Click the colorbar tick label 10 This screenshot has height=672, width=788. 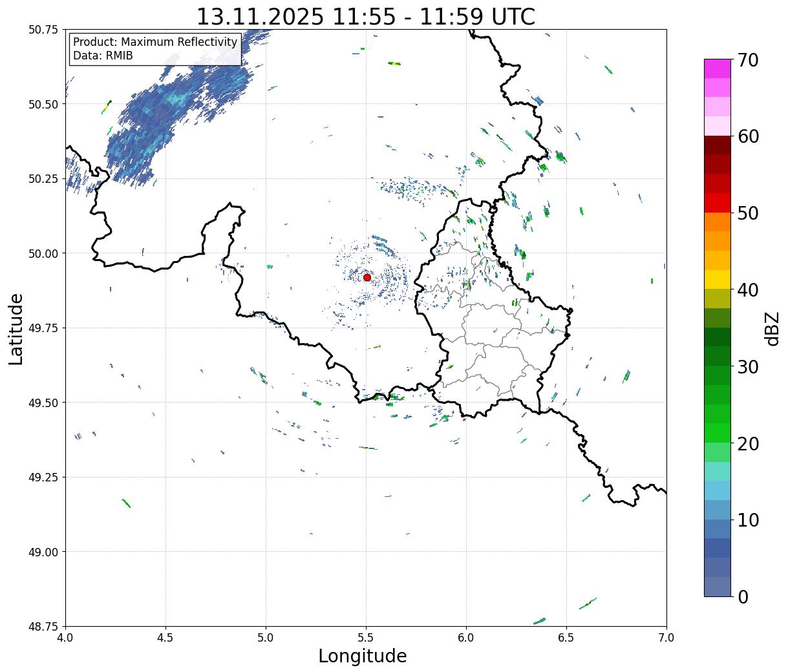pyautogui.click(x=748, y=520)
